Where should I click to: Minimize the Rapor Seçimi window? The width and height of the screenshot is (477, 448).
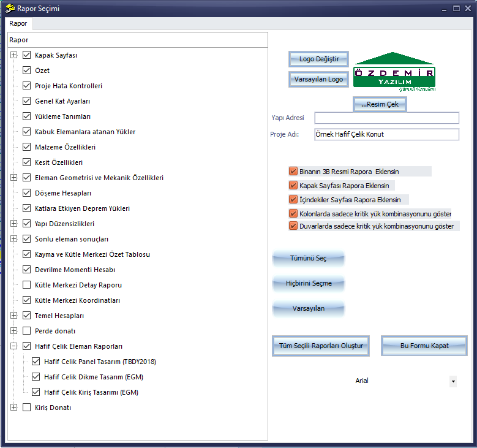pyautogui.click(x=445, y=9)
